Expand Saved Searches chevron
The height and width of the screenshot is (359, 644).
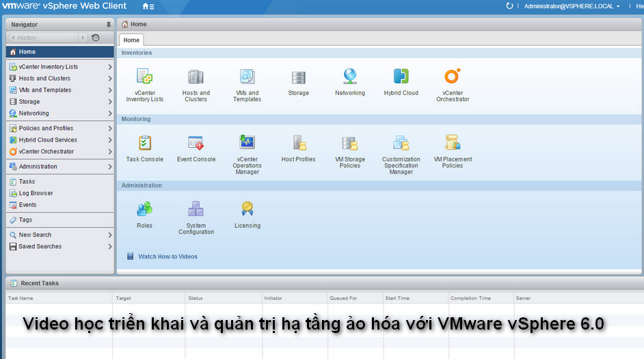(109, 246)
